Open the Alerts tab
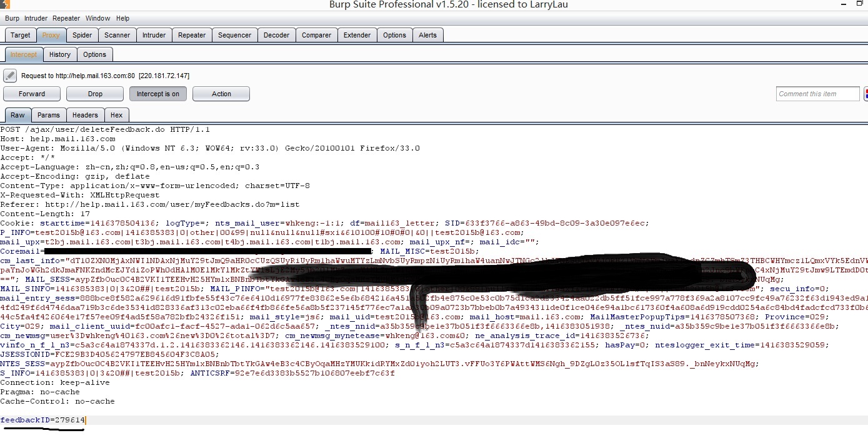868x438 pixels. click(428, 35)
